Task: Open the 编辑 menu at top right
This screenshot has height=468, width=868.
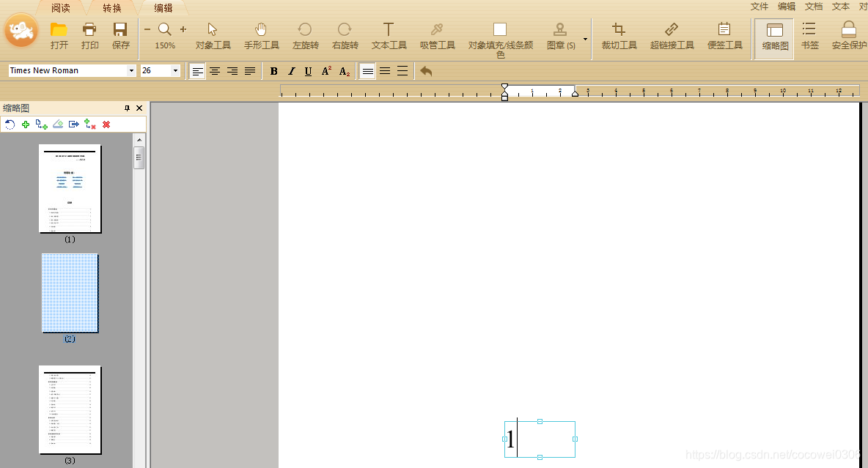Action: pyautogui.click(x=787, y=6)
